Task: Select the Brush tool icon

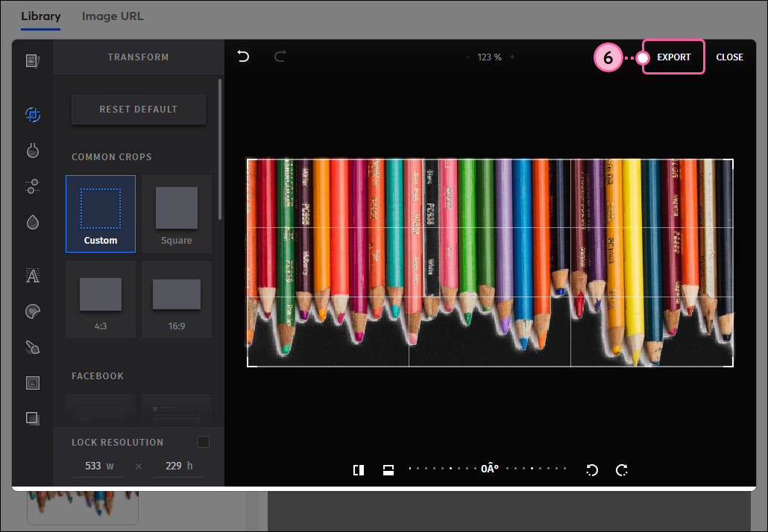Action: [32, 347]
